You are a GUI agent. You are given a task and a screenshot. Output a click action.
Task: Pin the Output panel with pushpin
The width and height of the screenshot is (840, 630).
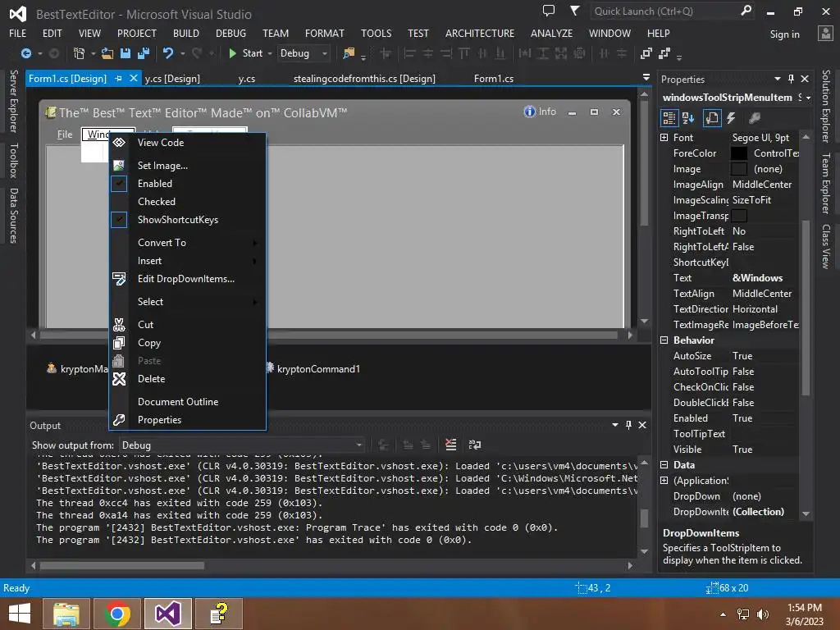[x=628, y=425]
